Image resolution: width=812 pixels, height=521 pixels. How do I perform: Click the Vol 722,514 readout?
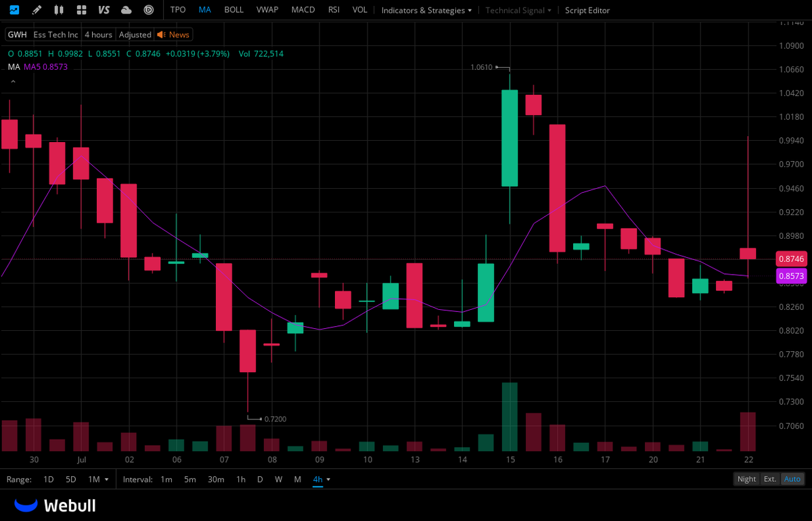tap(261, 53)
